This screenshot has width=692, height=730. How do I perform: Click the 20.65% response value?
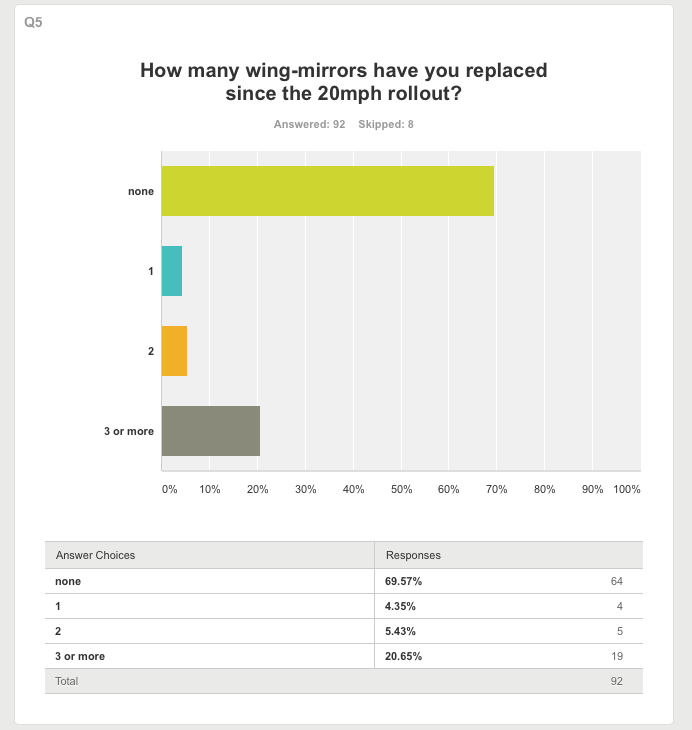click(x=403, y=656)
